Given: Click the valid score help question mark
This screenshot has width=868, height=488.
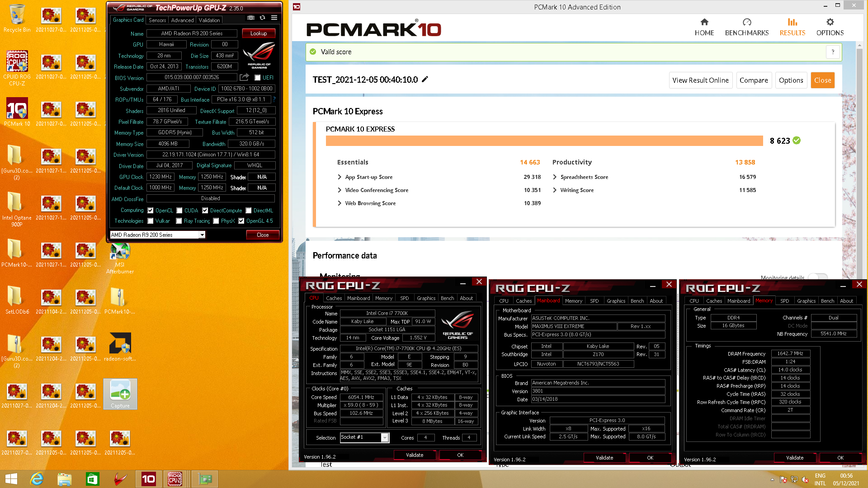Looking at the screenshot, I should click(833, 52).
